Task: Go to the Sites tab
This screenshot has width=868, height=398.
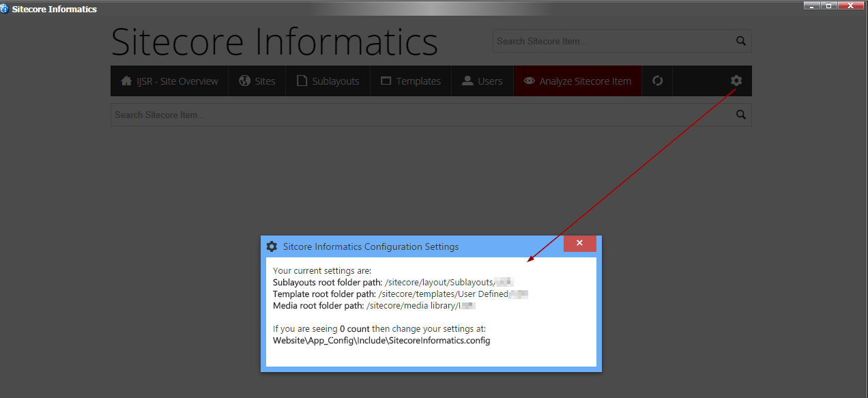Action: pyautogui.click(x=257, y=81)
